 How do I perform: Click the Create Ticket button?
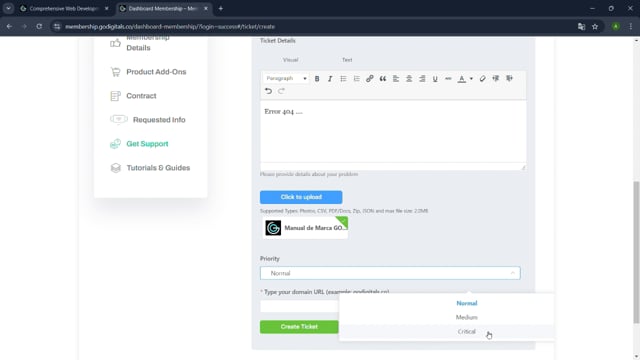pos(299,327)
